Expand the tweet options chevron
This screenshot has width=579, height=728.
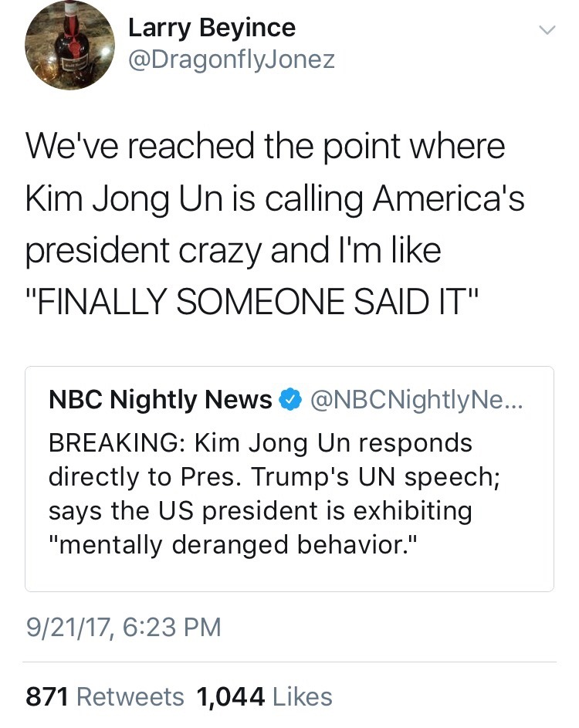coord(546,30)
